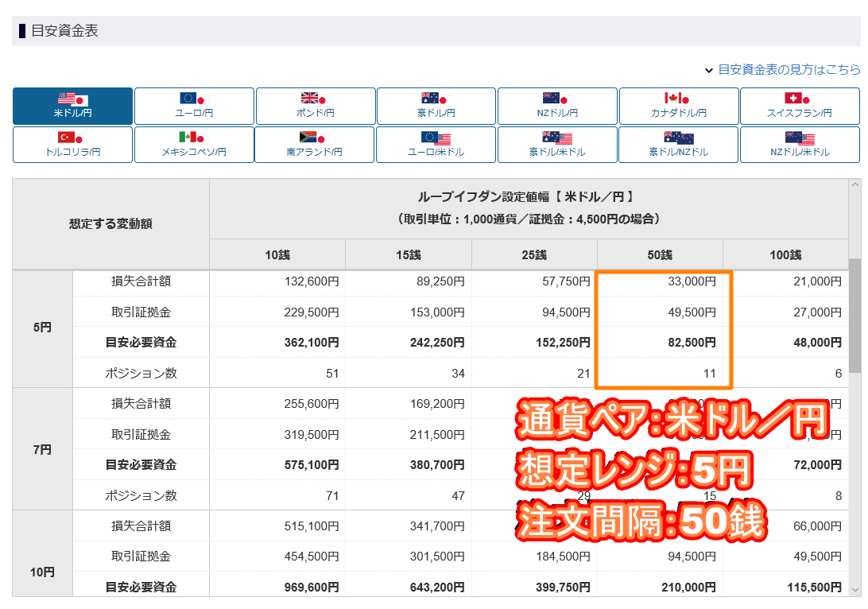Pick the スイスフラン/円 flag tab

[x=800, y=106]
